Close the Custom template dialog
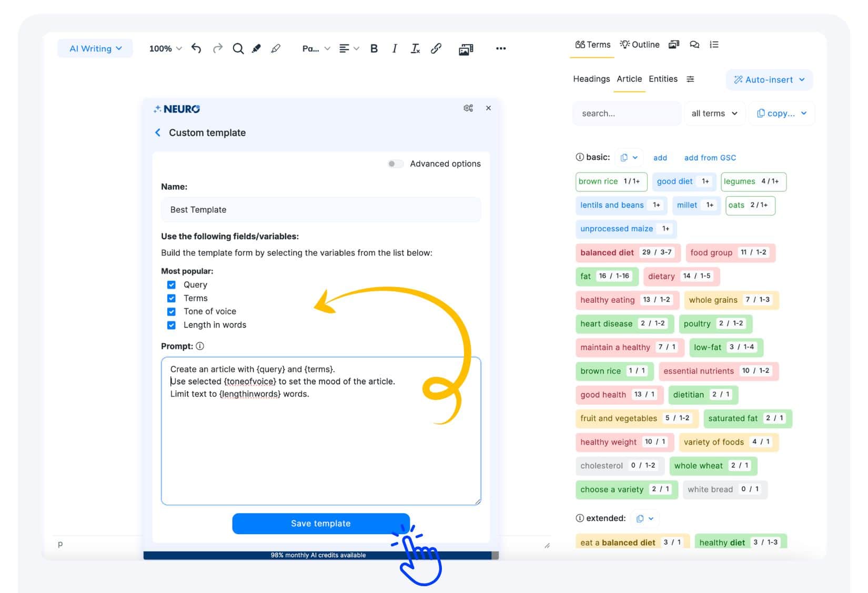Viewport: 868px width, 593px height. point(488,108)
